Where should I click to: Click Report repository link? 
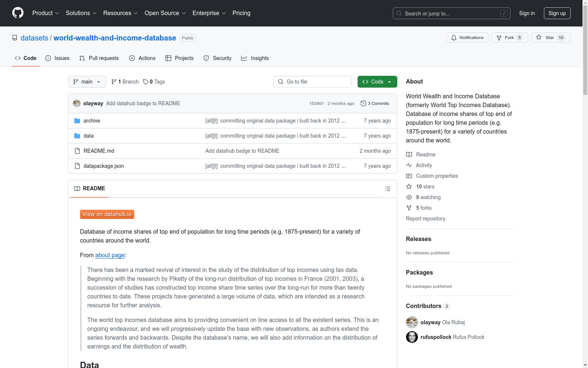pos(426,219)
